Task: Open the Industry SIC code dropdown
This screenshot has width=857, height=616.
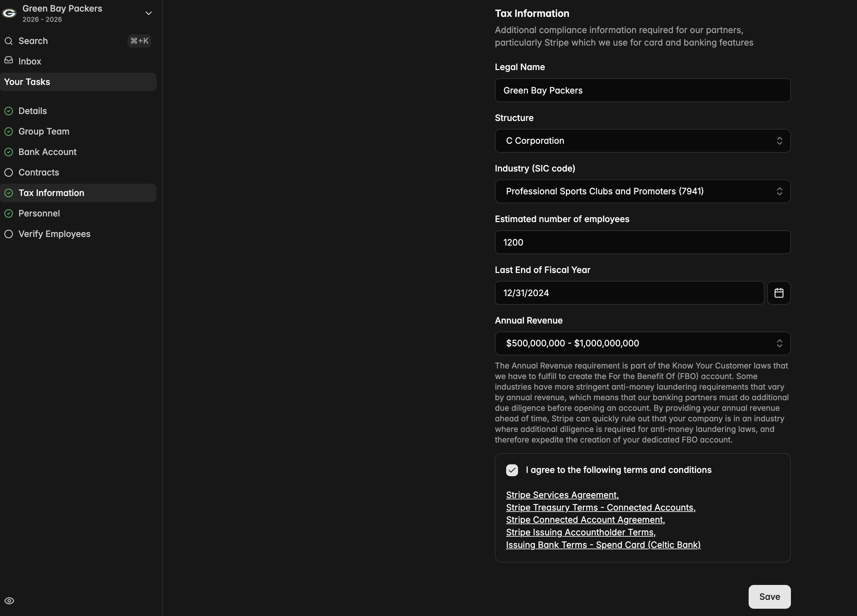Action: click(642, 191)
